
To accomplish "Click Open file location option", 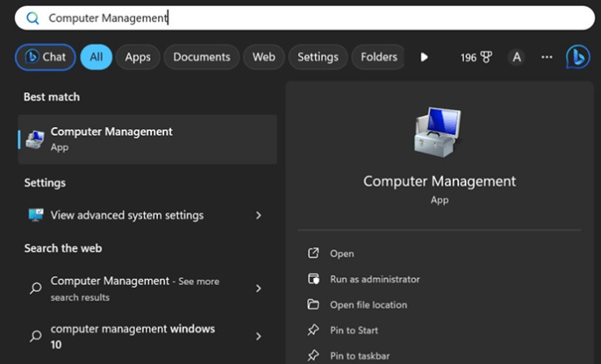I will (x=368, y=304).
